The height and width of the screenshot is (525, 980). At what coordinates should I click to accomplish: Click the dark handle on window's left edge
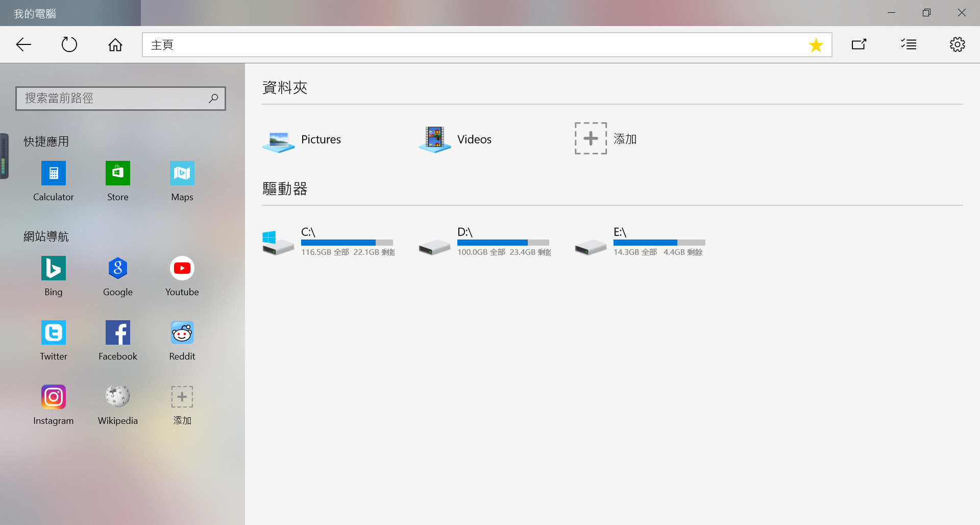click(4, 156)
